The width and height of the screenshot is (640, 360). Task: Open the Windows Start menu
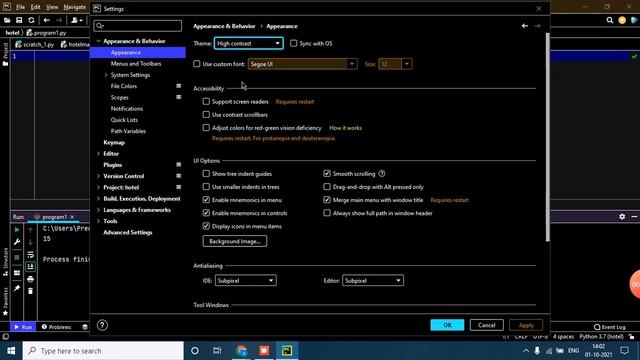click(11, 351)
